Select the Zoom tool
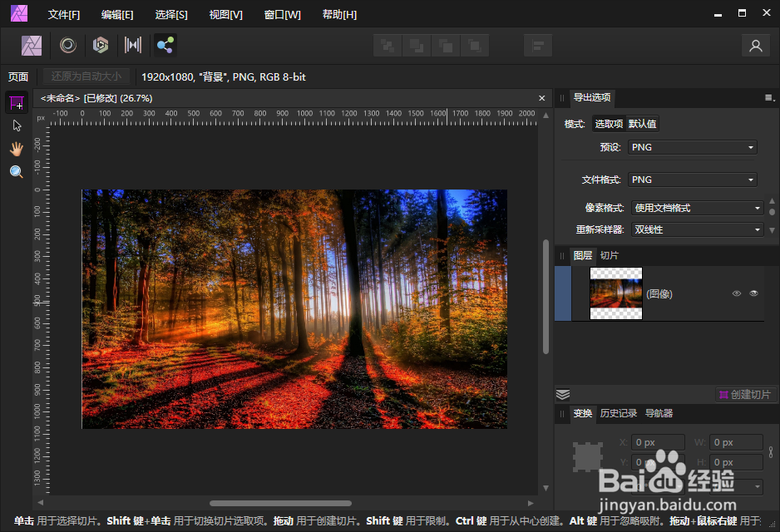The image size is (780, 532). pos(17,171)
